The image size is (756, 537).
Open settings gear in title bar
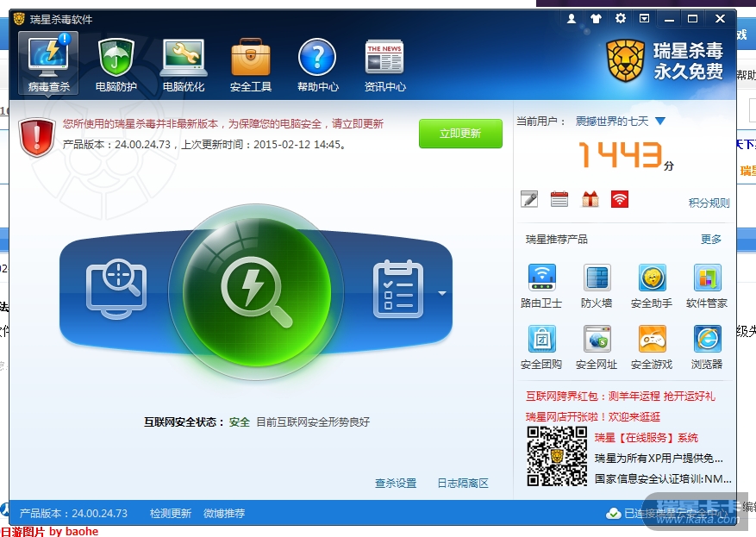621,19
